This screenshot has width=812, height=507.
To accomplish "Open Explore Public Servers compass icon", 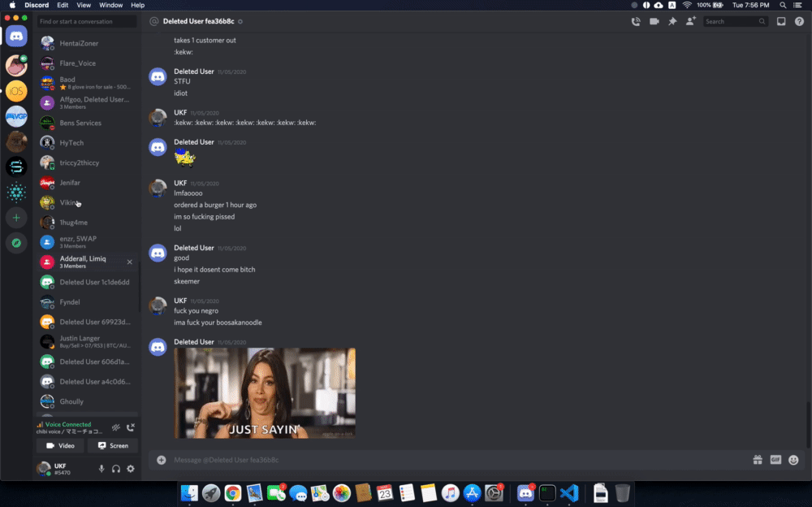I will click(16, 243).
